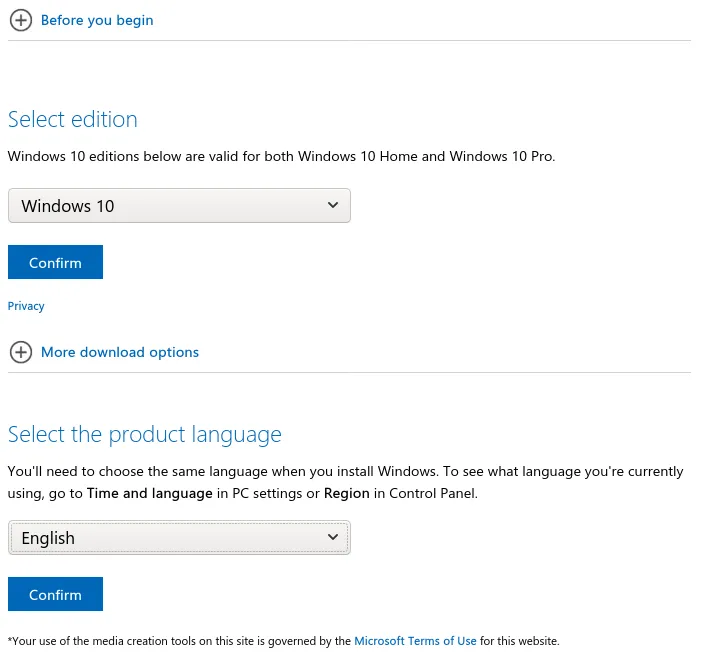Expand the Before you begin plus icon
Image resolution: width=707 pixels, height=656 pixels.
(21, 20)
